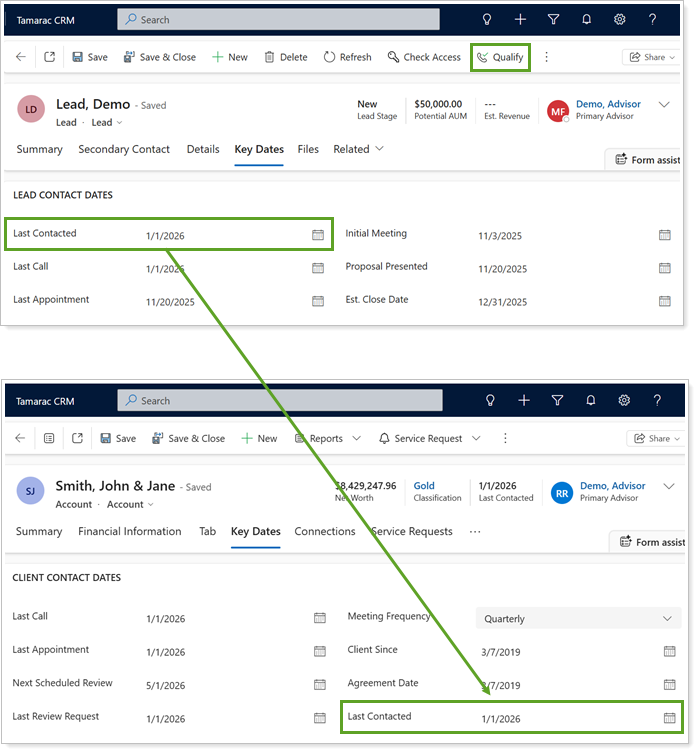698x753 pixels.
Task: Open the Service Requests tab
Action: tap(411, 531)
